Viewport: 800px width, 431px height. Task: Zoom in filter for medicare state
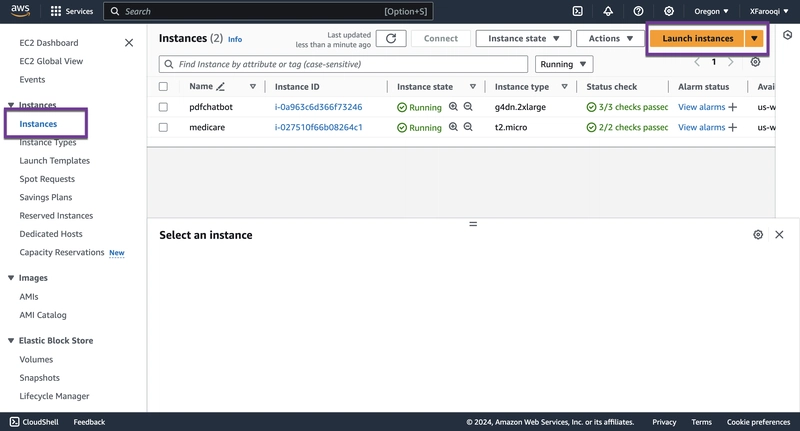pyautogui.click(x=453, y=127)
